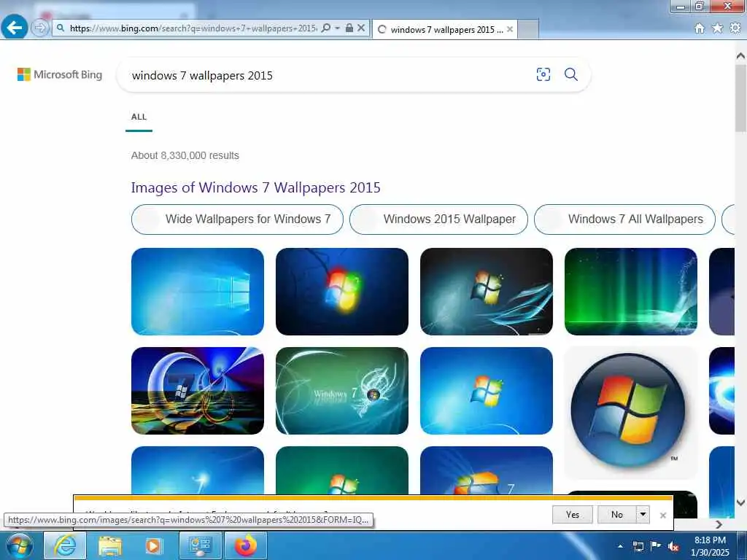Click the network tray icon

[638, 546]
